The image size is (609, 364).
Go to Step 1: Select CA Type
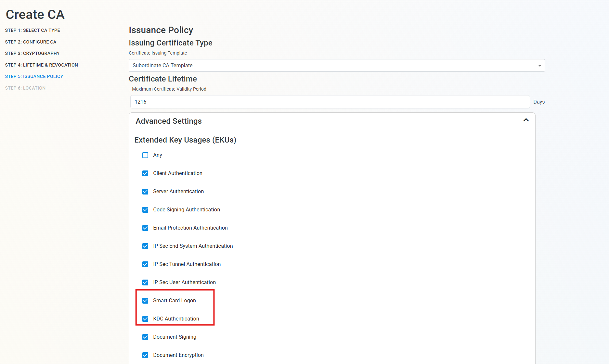32,30
